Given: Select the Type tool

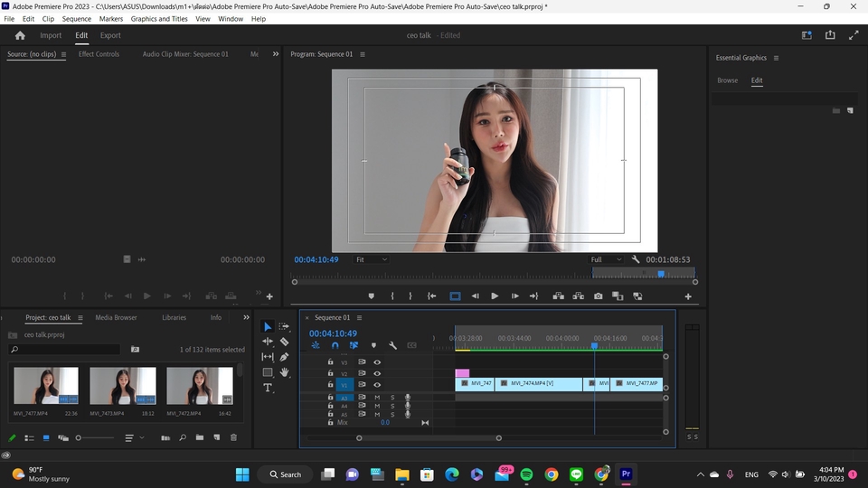Looking at the screenshot, I should tap(268, 388).
